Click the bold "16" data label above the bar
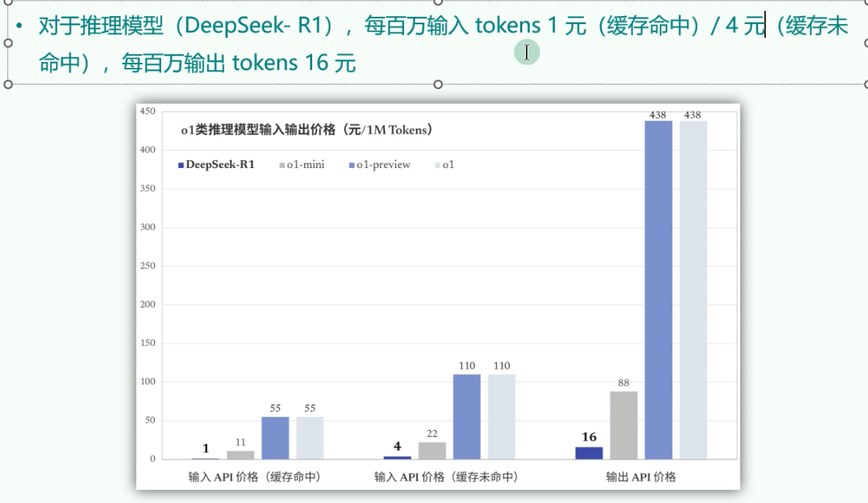Viewport: 868px width, 503px height. click(589, 437)
